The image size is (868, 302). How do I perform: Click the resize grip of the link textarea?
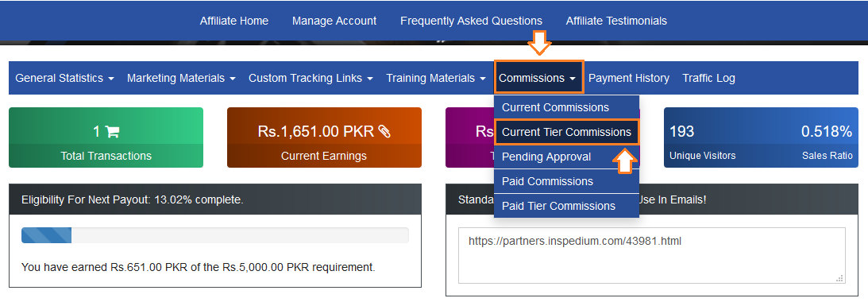[x=839, y=278]
